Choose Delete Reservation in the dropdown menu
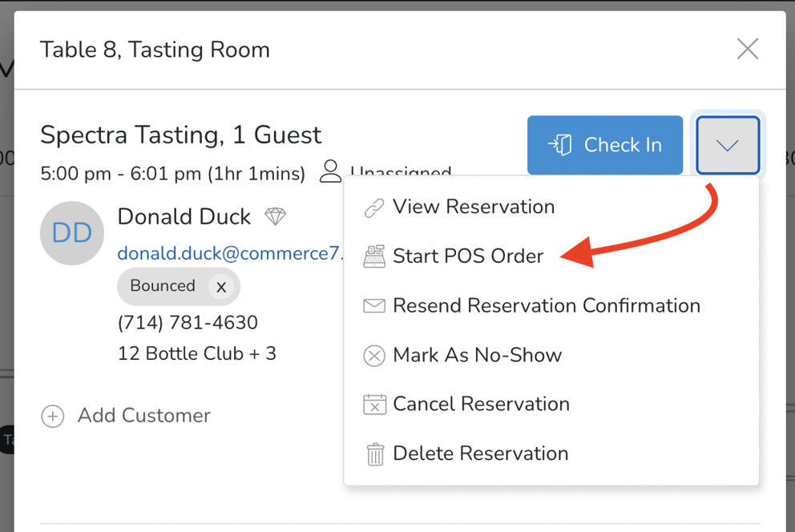The image size is (795, 532). [480, 453]
